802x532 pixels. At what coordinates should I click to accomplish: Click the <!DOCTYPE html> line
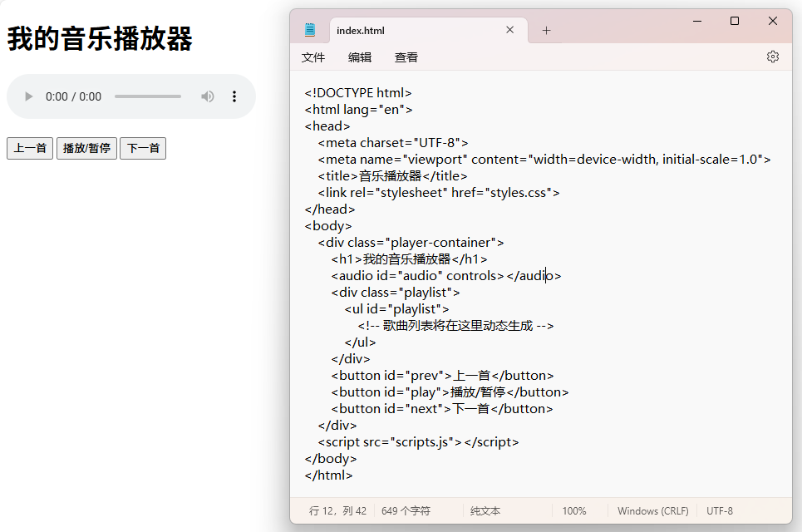(x=358, y=93)
